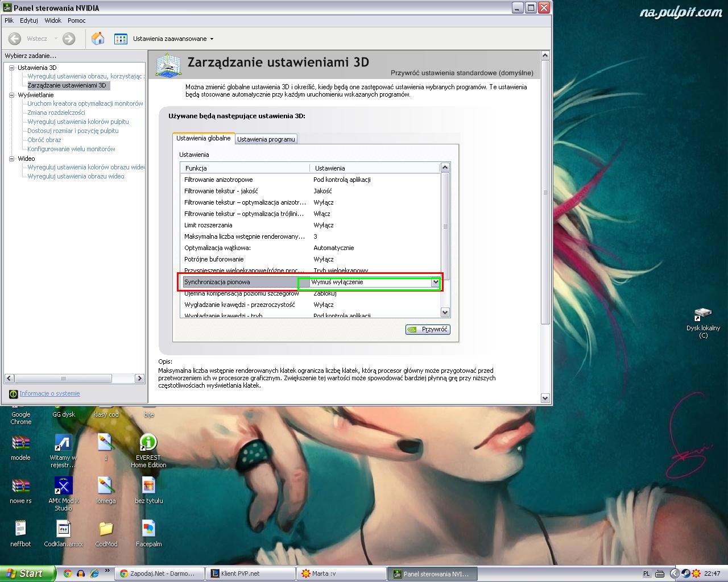Open the 'lomega' image file on desktop

106,487
